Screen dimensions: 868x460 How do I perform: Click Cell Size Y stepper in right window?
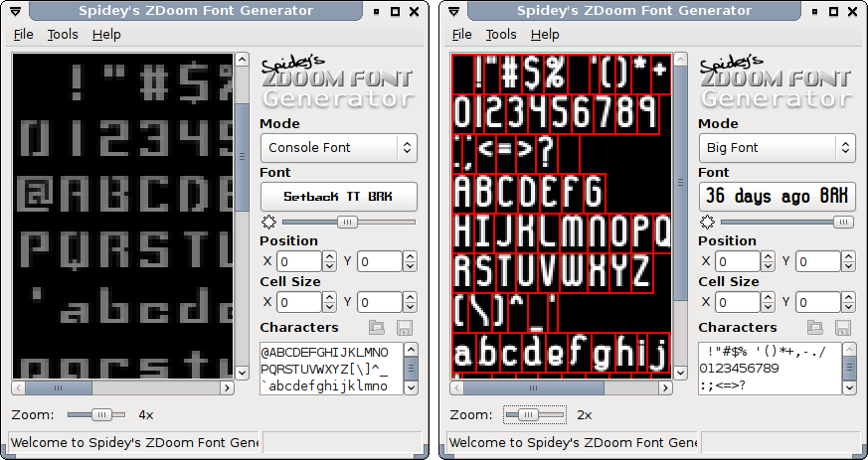coord(848,302)
